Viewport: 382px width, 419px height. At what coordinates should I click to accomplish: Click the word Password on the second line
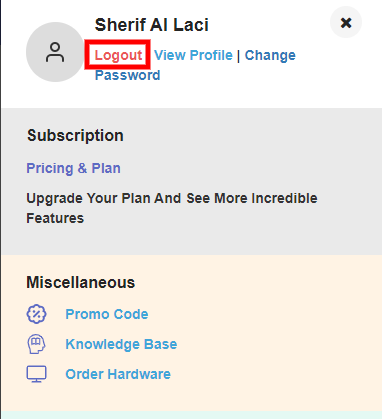128,75
